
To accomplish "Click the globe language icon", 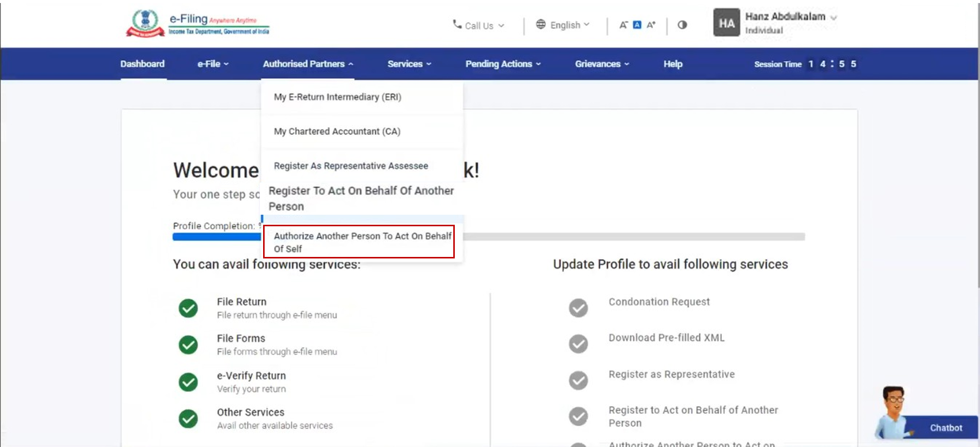I will [540, 25].
